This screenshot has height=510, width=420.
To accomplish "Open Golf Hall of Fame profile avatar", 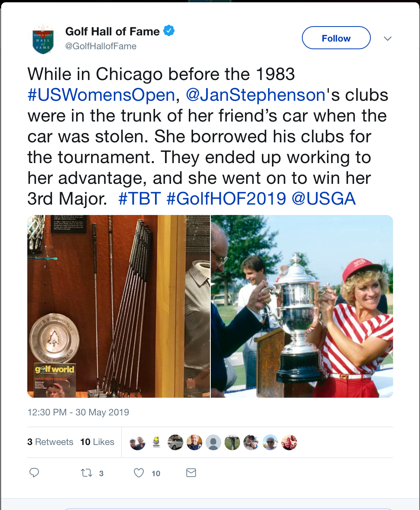I will tap(43, 39).
